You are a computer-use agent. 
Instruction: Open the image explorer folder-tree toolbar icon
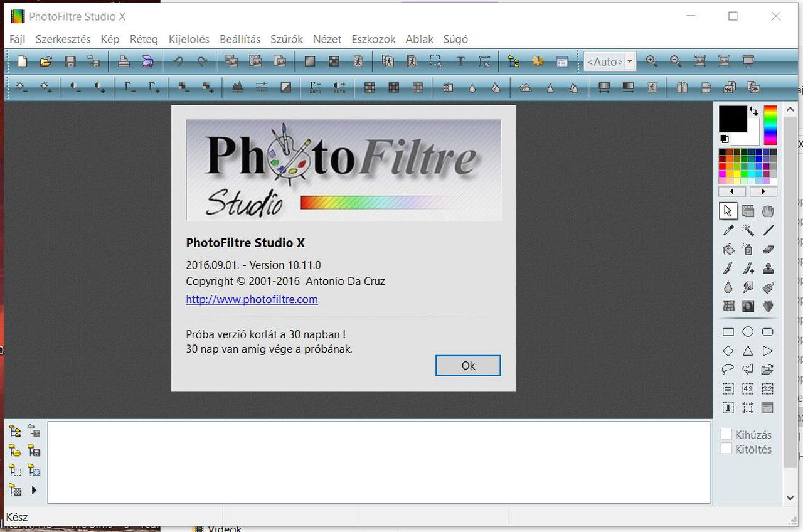pyautogui.click(x=514, y=61)
